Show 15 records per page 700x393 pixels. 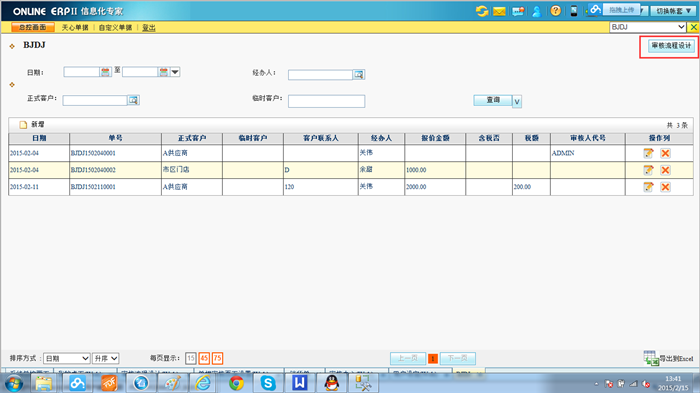191,358
